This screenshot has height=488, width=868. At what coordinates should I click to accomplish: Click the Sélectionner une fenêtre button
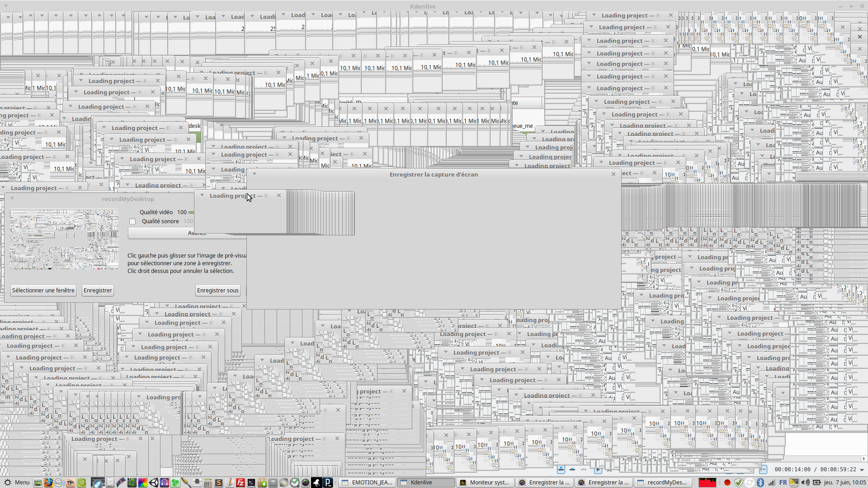pyautogui.click(x=43, y=291)
